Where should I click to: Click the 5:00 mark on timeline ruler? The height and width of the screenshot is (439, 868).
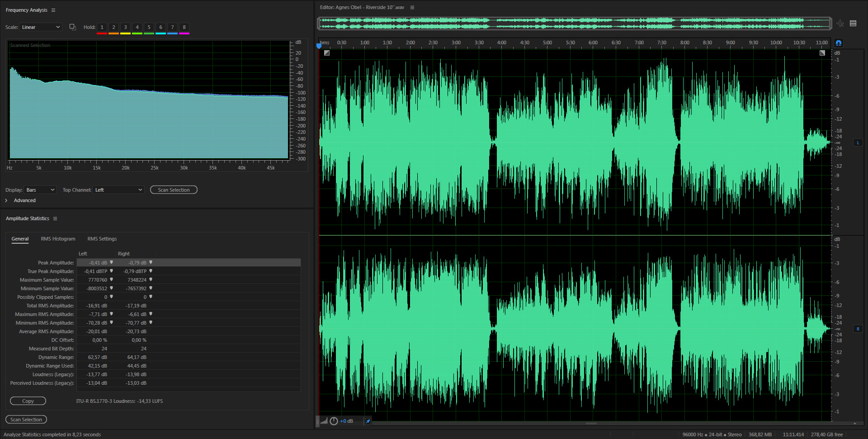pos(547,42)
